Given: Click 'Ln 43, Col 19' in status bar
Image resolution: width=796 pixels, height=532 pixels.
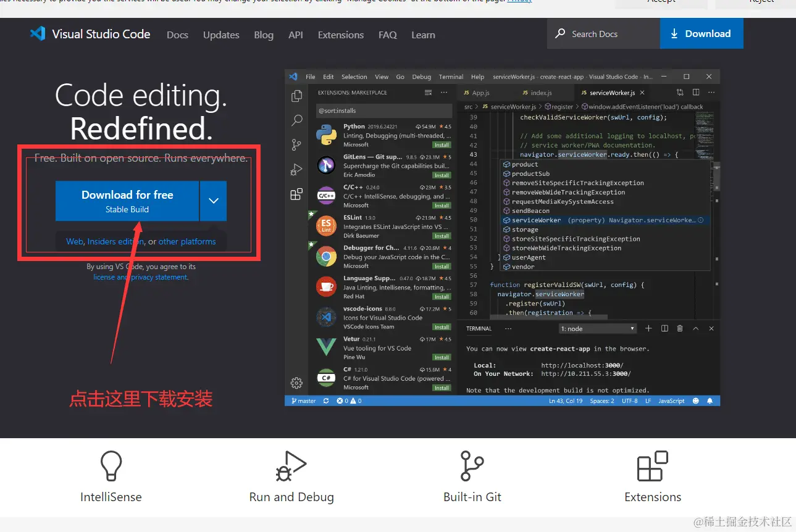Looking at the screenshot, I should point(566,401).
